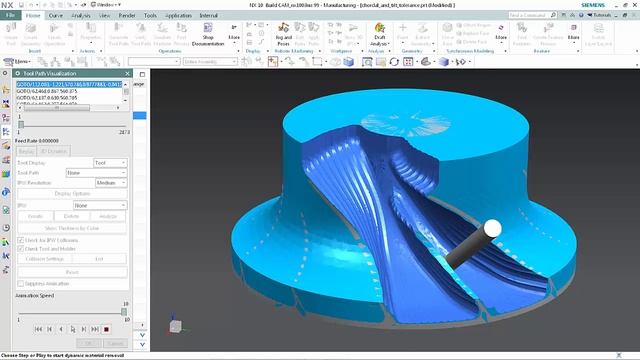
Task: Close the Tool Path Visualization dialog
Action: click(x=127, y=73)
